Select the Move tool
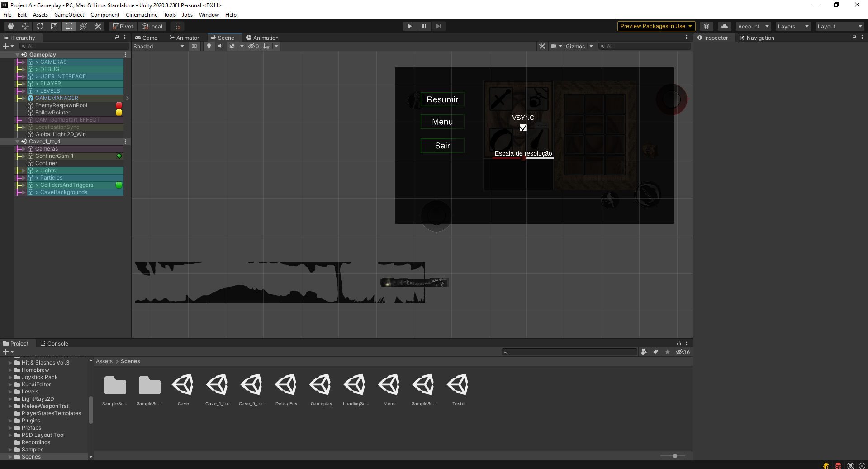868x469 pixels. (x=25, y=26)
